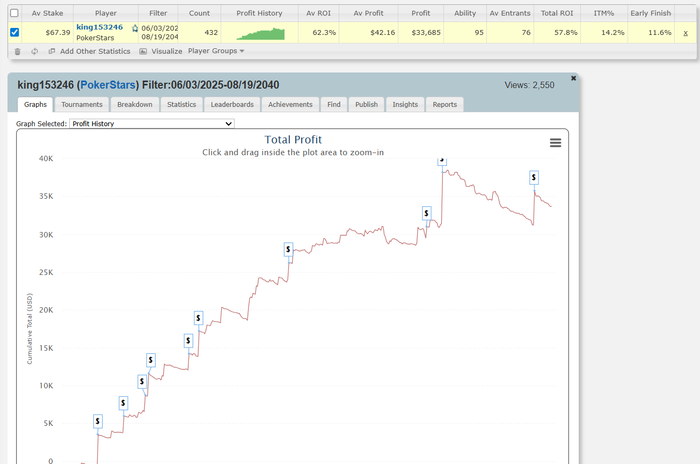Screen dimensions: 700x464
Task: Sort by the ITM% column header
Action: click(604, 13)
